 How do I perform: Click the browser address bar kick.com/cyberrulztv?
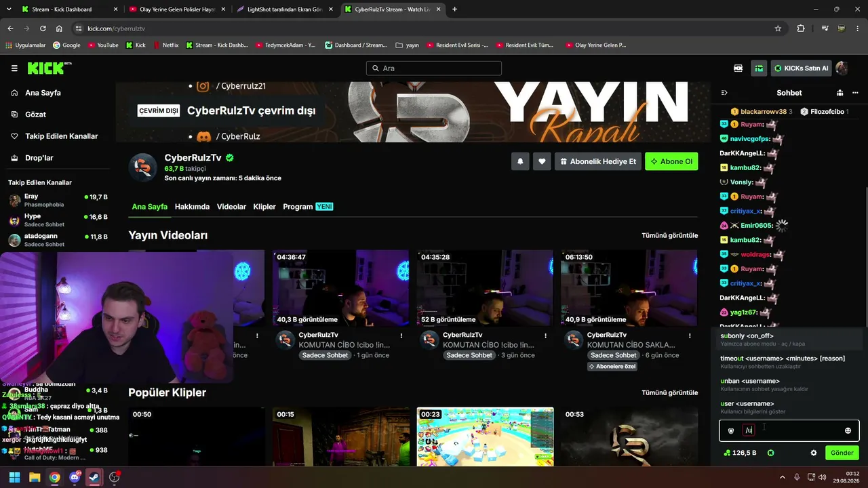coord(427,28)
